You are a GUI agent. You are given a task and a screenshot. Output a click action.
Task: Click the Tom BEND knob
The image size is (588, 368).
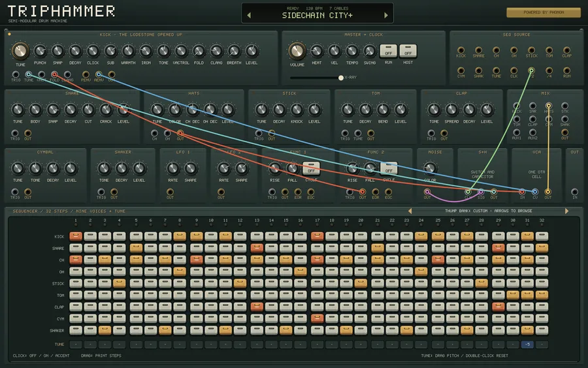(x=383, y=110)
